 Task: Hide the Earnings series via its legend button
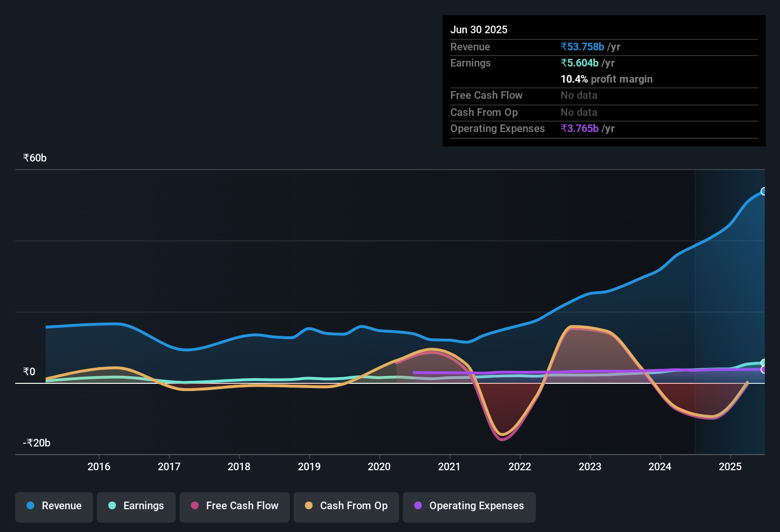click(x=136, y=506)
